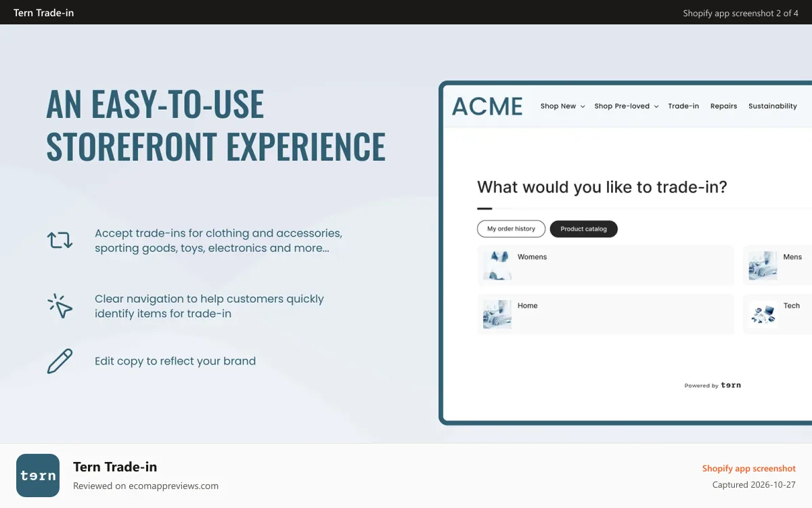This screenshot has height=508, width=812.
Task: Click the tern app logo icon
Action: [38, 475]
